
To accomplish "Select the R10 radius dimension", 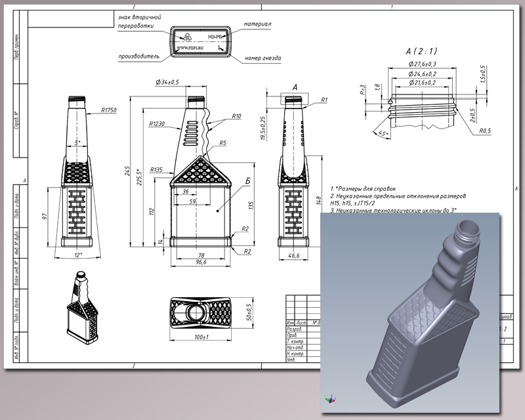I will pyautogui.click(x=236, y=116).
